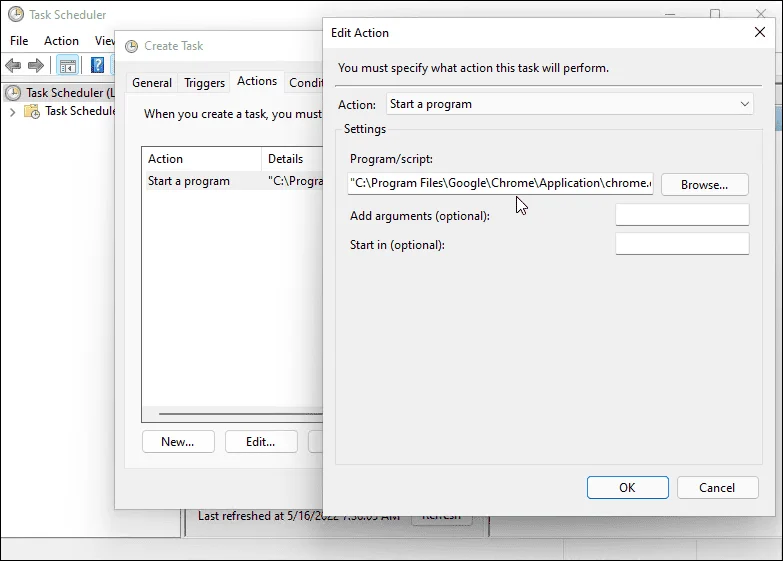Screen dimensions: 783x561
Task: Expand the Task Scheduler Library node
Action: pyautogui.click(x=12, y=112)
